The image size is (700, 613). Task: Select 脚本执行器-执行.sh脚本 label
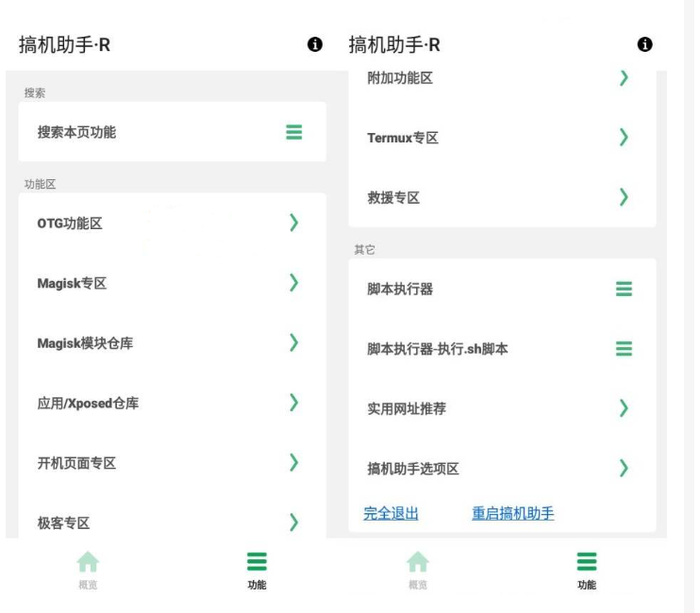point(438,349)
